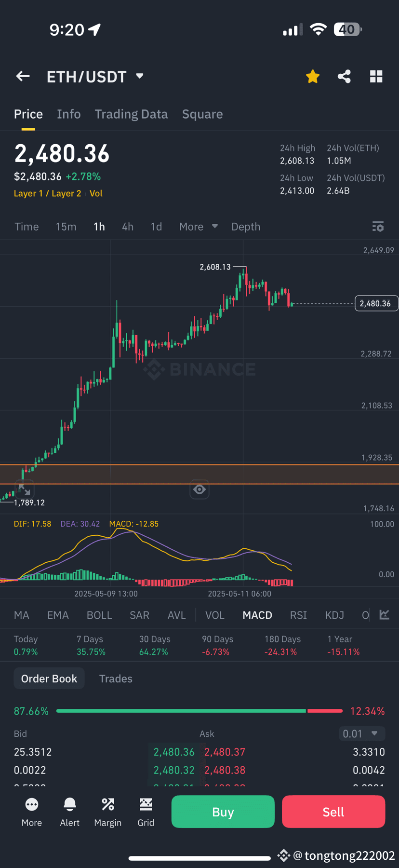Open the 0.01 price precision dropdown
The image size is (399, 868).
pos(362,733)
